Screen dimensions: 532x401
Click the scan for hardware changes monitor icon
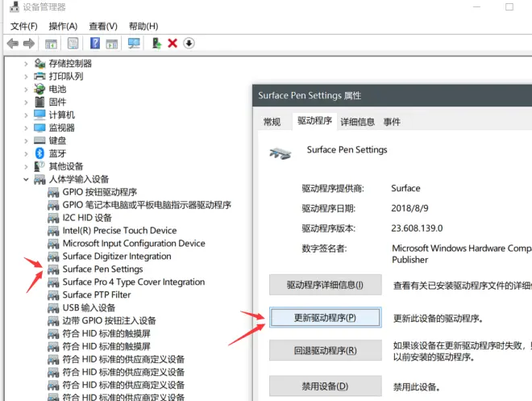[x=134, y=44]
